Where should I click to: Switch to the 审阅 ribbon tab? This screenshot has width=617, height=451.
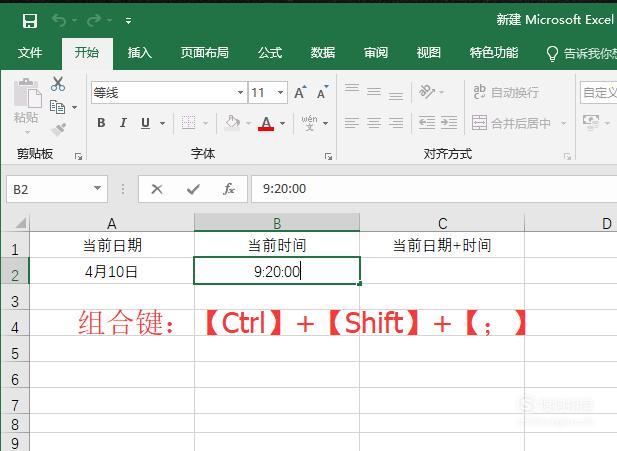tap(376, 52)
